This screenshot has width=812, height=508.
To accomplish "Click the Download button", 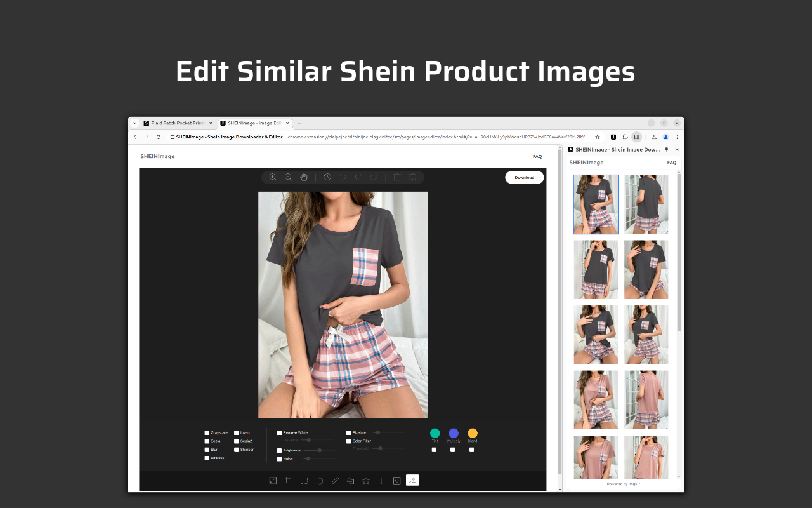I will [524, 177].
